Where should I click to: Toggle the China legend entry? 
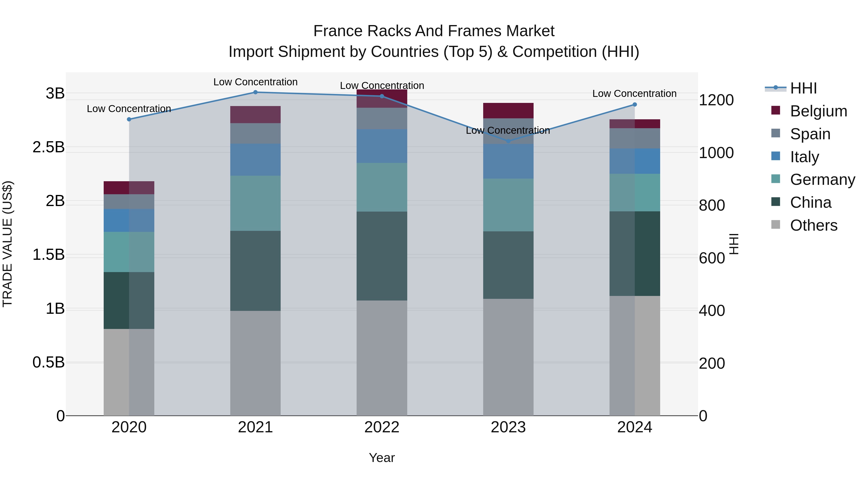[801, 202]
